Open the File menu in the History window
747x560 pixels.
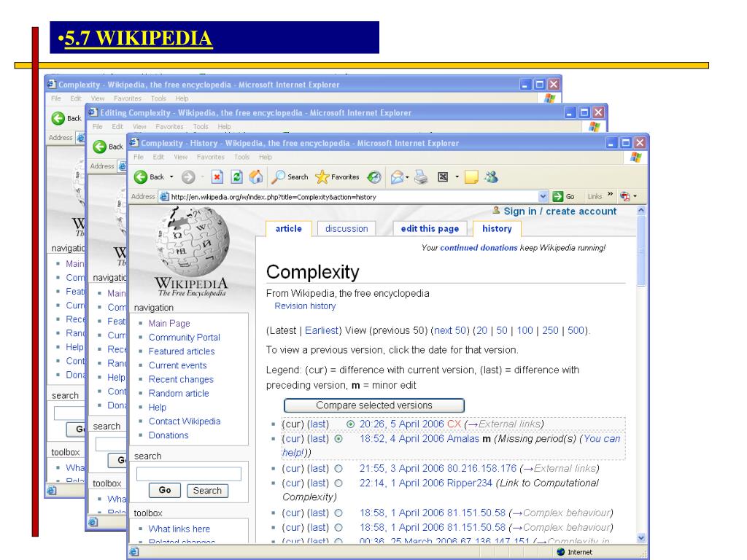pos(139,157)
